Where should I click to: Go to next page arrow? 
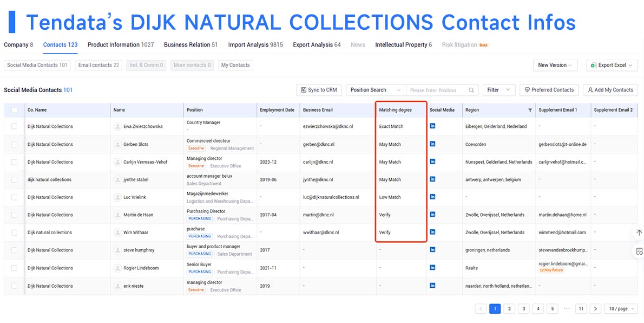click(595, 308)
